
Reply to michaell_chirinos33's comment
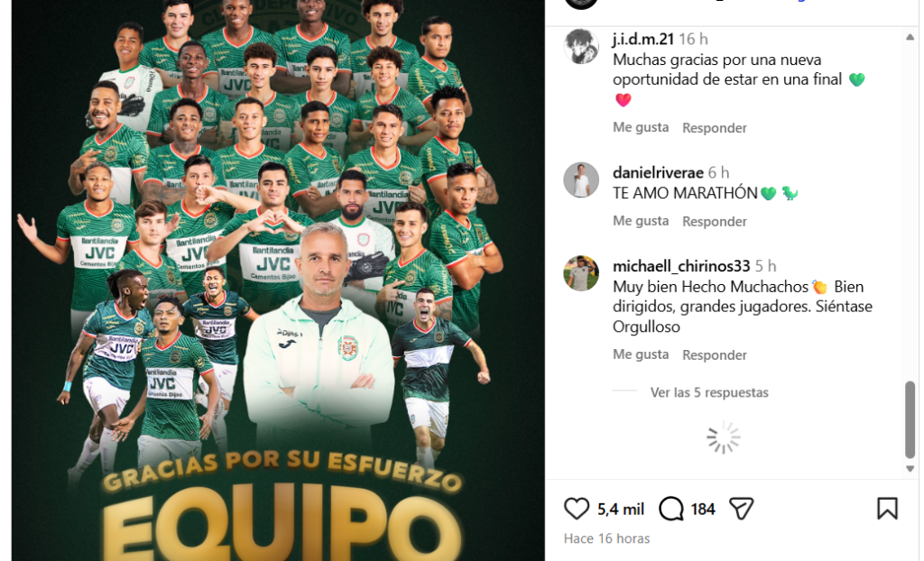click(x=715, y=354)
